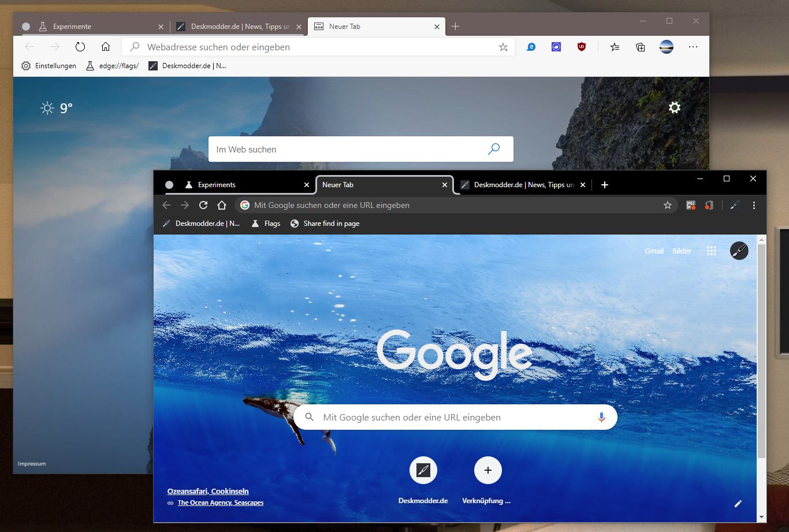The width and height of the screenshot is (789, 532).
Task: Focus Google search box on page
Action: (x=455, y=417)
